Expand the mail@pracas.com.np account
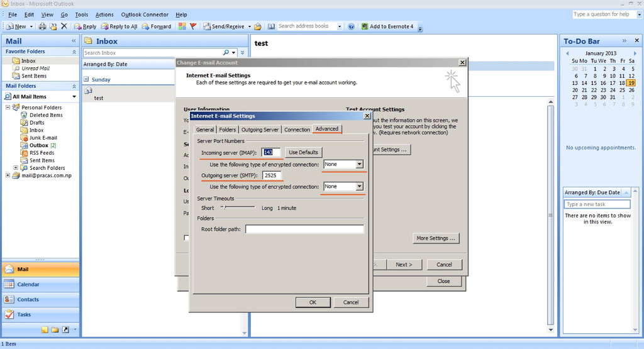 tap(8, 175)
